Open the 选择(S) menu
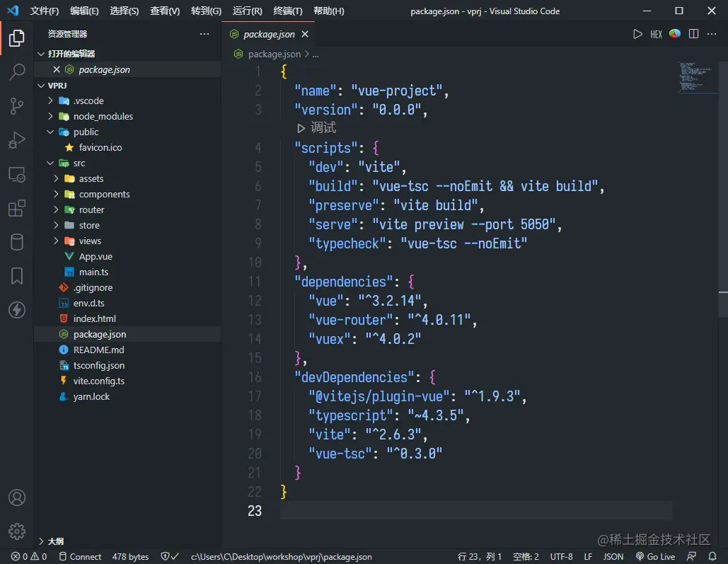The image size is (728, 564). [124, 11]
